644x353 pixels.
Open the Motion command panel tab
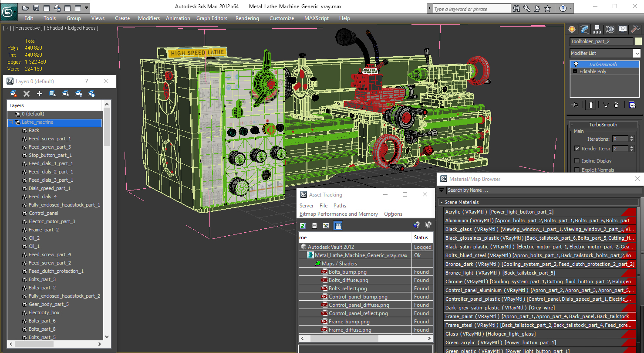[x=610, y=29]
